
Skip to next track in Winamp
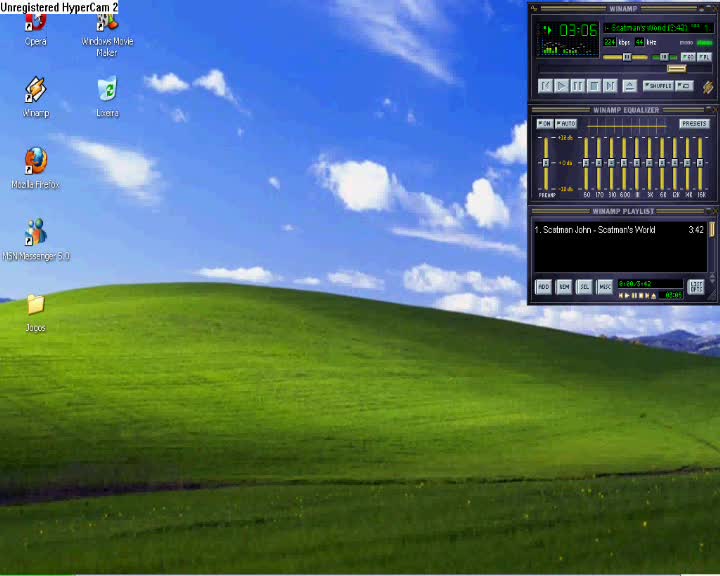click(610, 86)
